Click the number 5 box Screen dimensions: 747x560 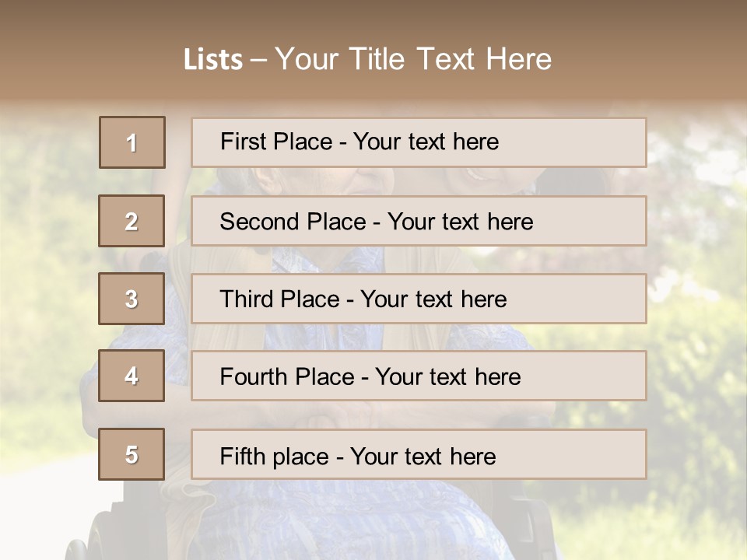[132, 453]
